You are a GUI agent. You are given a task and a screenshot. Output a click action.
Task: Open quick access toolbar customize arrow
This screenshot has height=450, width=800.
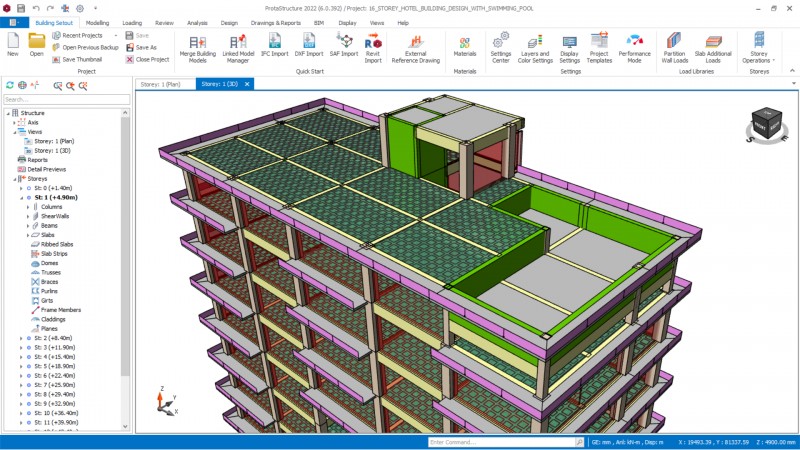pyautogui.click(x=95, y=8)
